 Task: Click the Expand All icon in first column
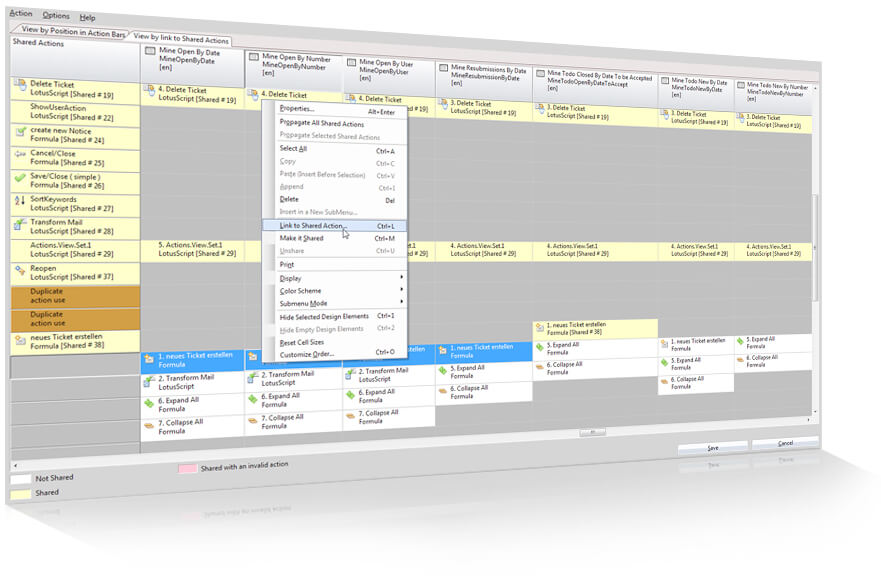[149, 404]
